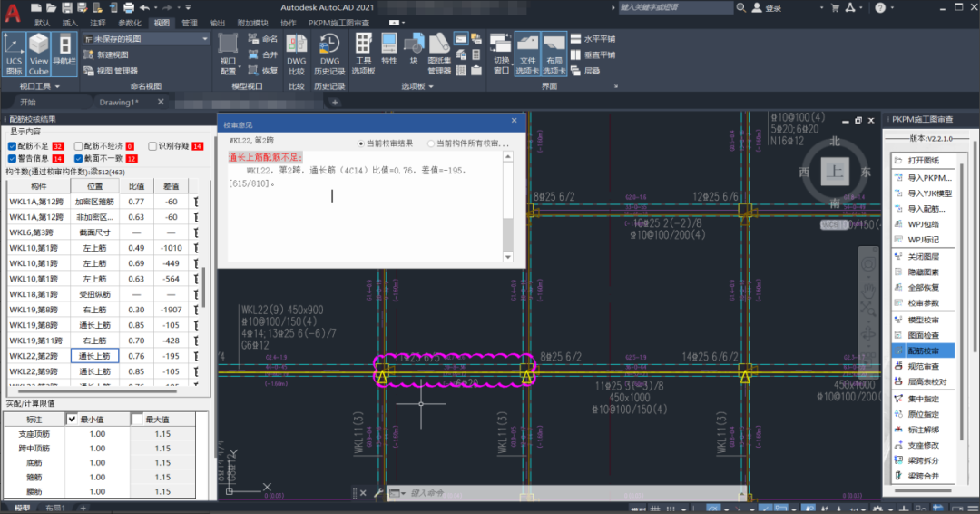This screenshot has width=980, height=514.
Task: Click the down arrow in 校审意见 scrollbar
Action: point(507,257)
